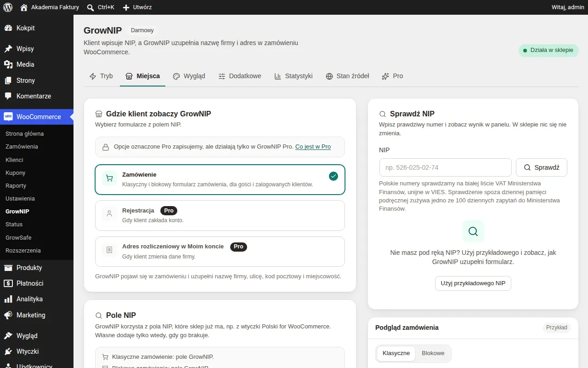Open Media via its sidebar icon
This screenshot has width=588, height=368.
pyautogui.click(x=8, y=64)
